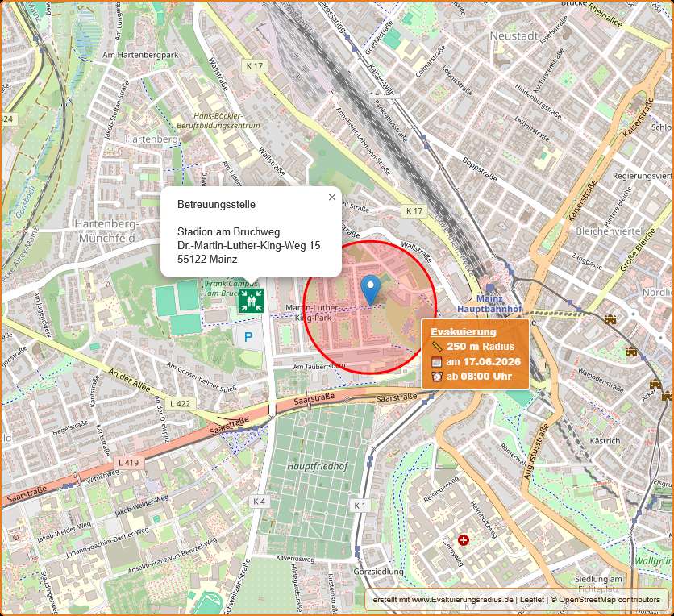Click the Große Bleiche street label
The height and width of the screenshot is (616, 674).
pyautogui.click(x=638, y=250)
